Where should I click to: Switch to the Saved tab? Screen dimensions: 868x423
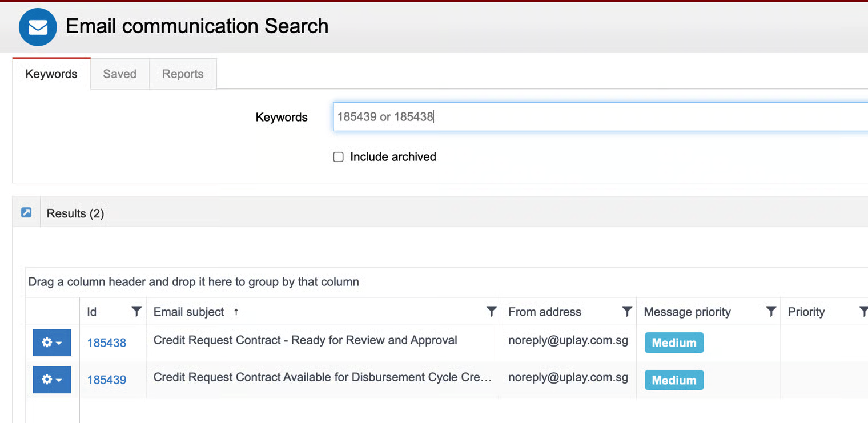[x=120, y=74]
